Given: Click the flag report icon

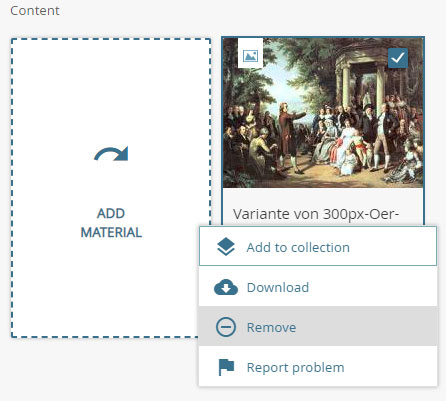Looking at the screenshot, I should (226, 367).
